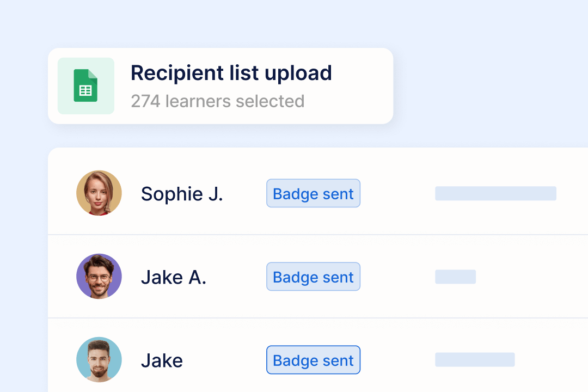Click the short placeholder bar beside Jake A.

455,277
